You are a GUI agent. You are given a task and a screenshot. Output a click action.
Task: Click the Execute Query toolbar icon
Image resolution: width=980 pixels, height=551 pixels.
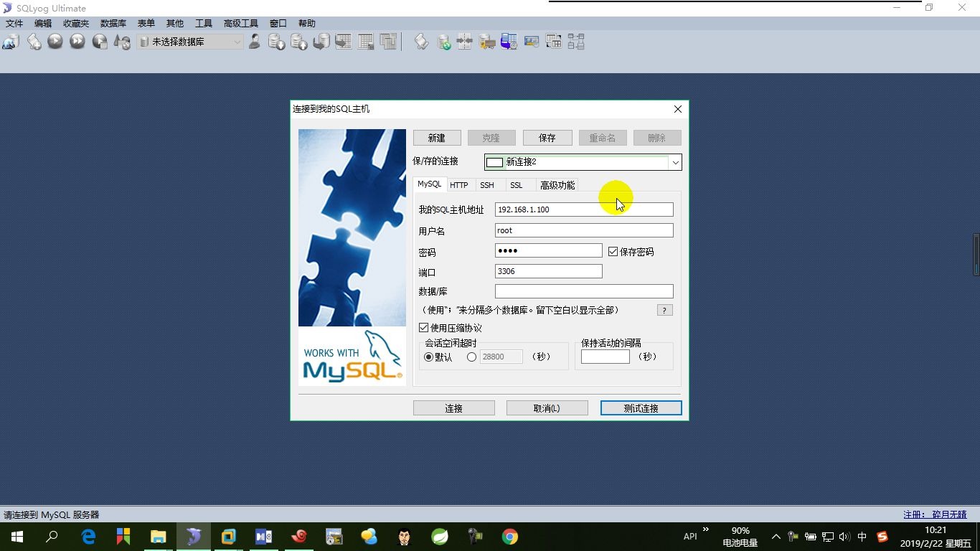[x=55, y=41]
